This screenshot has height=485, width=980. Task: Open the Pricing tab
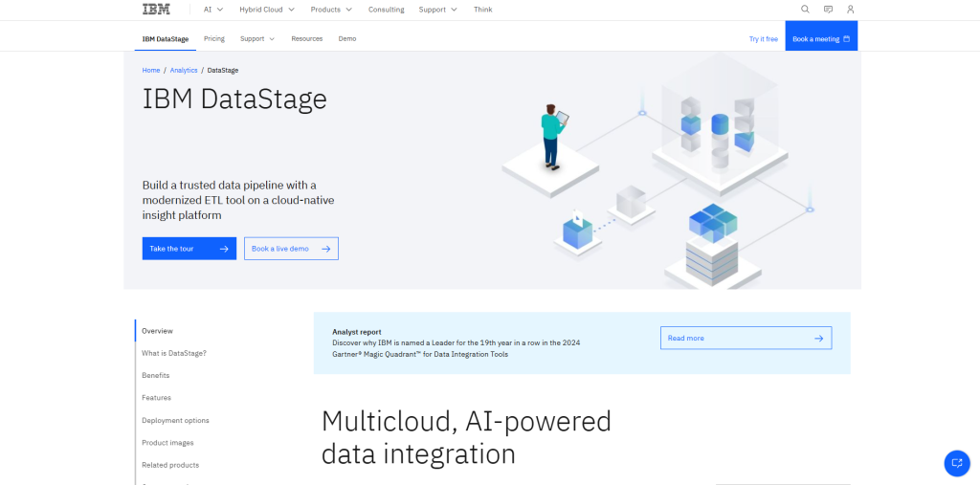point(213,39)
